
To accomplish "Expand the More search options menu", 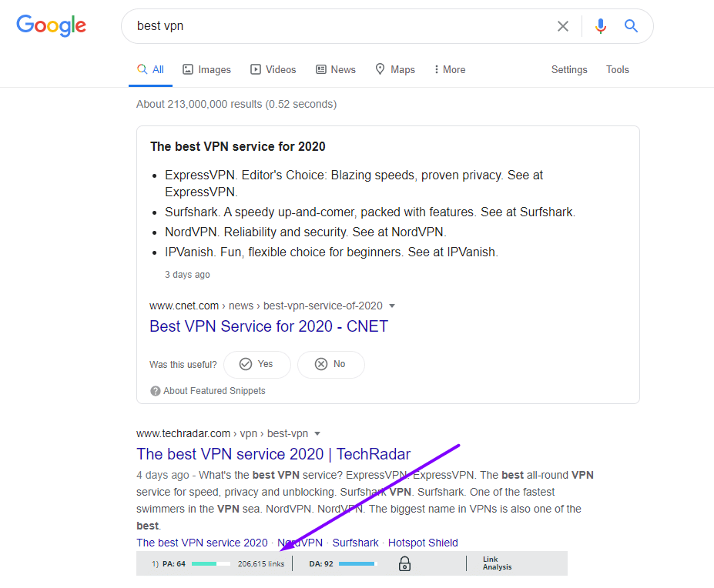I will [x=450, y=69].
